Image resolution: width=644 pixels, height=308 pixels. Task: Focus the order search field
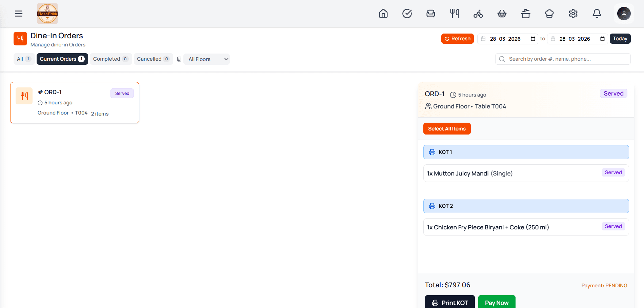point(563,59)
